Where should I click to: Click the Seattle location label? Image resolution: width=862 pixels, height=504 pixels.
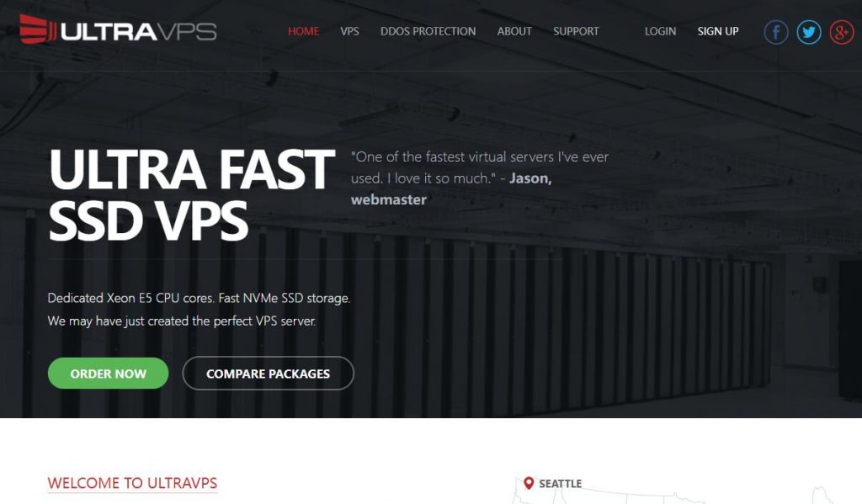pyautogui.click(x=560, y=484)
